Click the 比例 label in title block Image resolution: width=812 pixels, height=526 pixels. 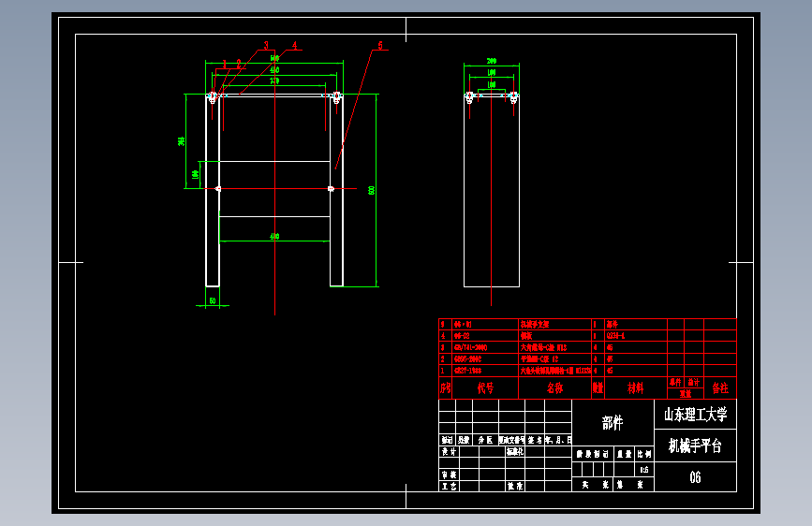click(644, 454)
